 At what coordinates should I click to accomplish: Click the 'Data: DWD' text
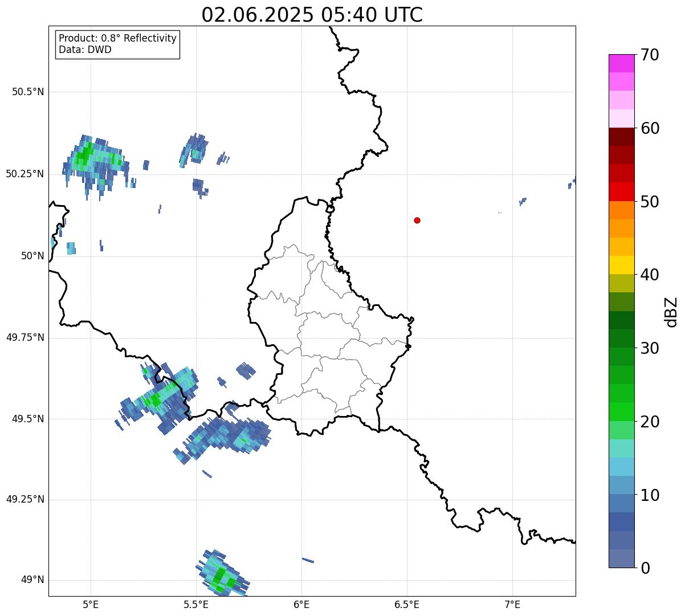[85, 50]
